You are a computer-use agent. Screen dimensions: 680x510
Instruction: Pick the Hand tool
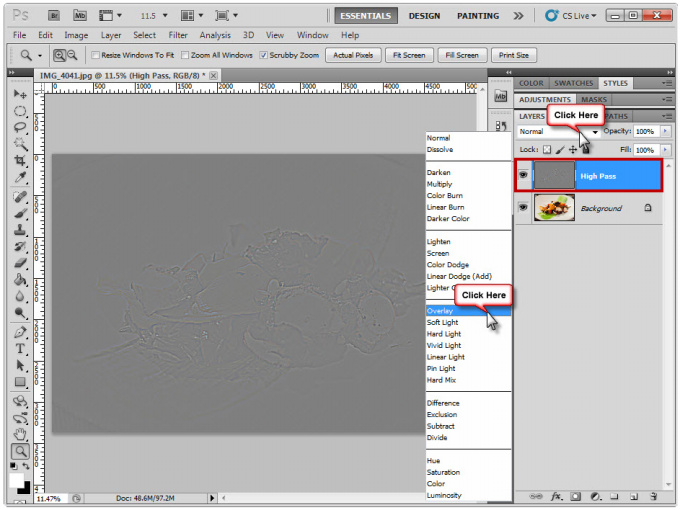[20, 435]
